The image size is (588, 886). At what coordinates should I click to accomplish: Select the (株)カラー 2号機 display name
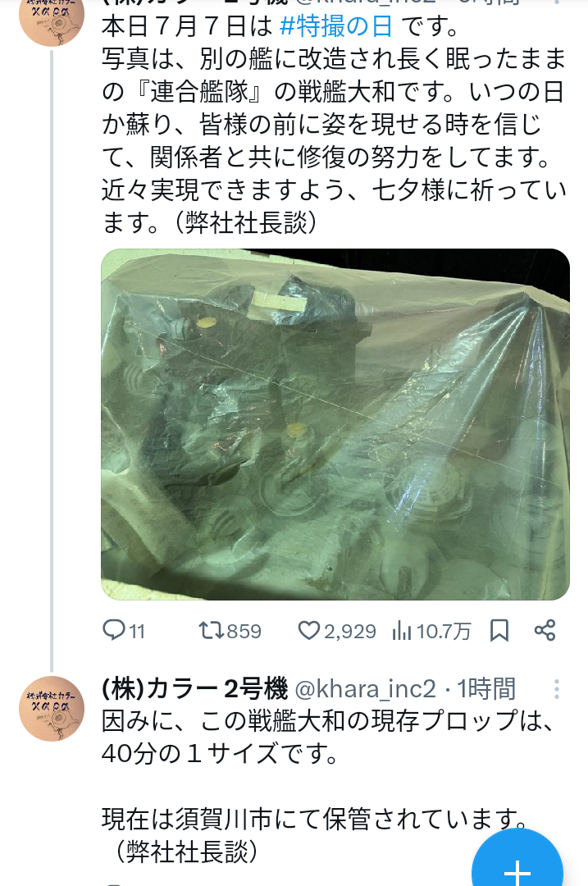[x=195, y=689]
